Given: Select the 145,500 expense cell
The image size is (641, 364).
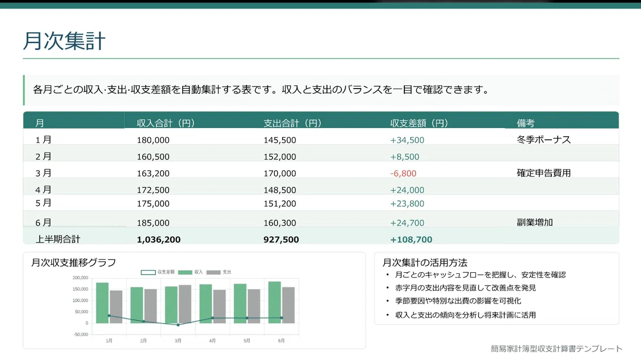Looking at the screenshot, I should [x=280, y=140].
